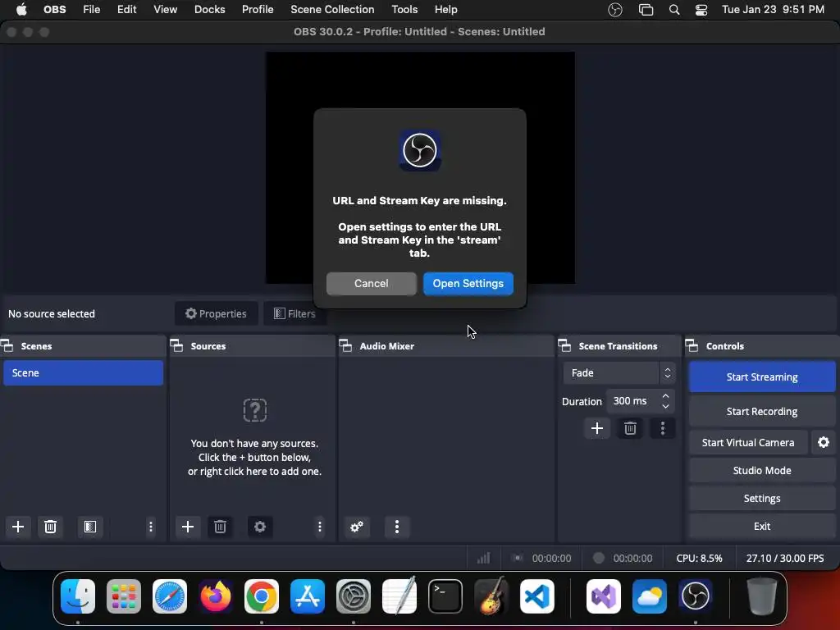This screenshot has height=630, width=840.
Task: Open the File menu
Action: coord(92,10)
